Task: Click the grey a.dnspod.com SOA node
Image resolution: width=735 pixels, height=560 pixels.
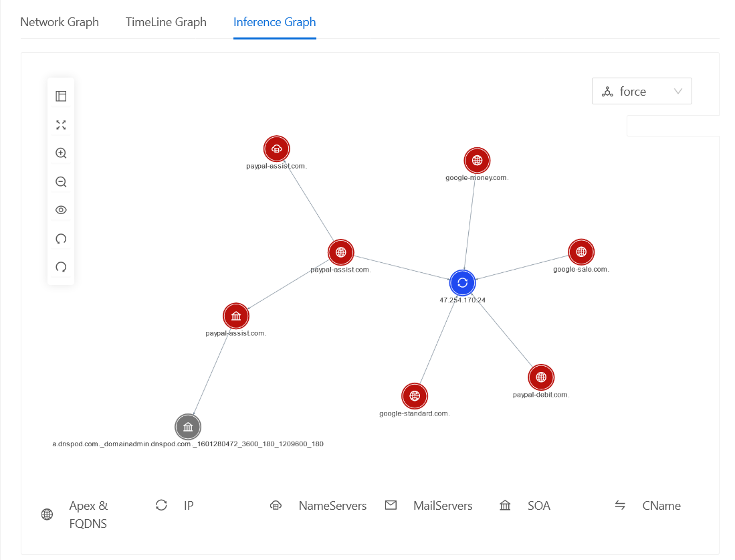Action: (x=188, y=427)
